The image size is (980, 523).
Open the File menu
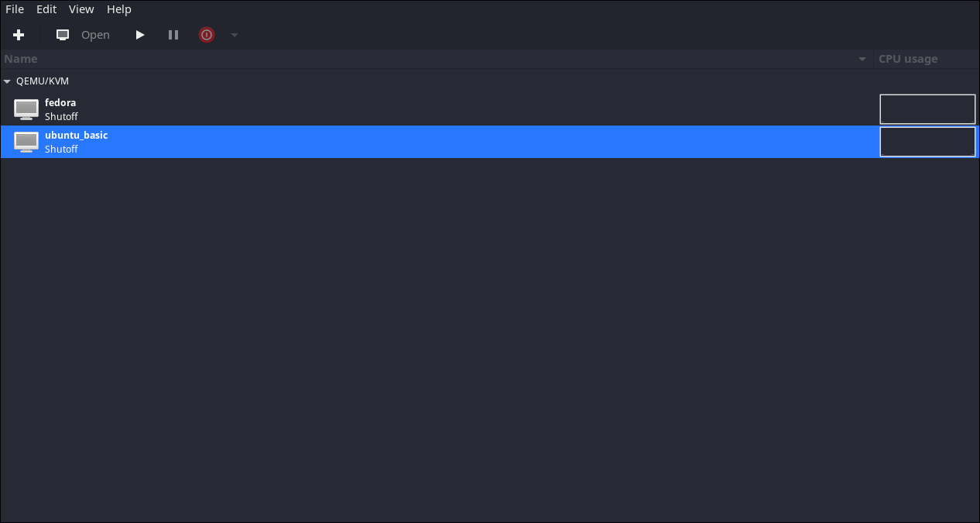pos(15,9)
